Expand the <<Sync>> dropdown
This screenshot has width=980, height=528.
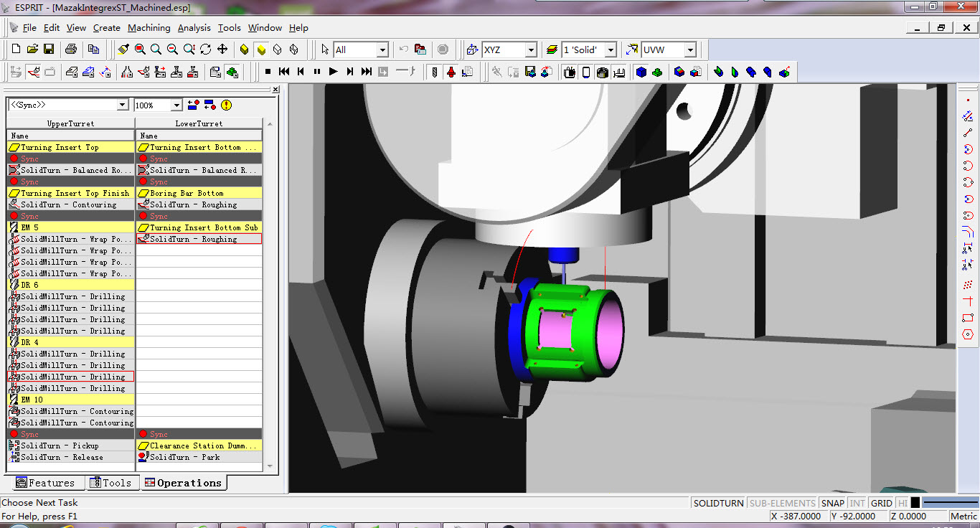(123, 105)
